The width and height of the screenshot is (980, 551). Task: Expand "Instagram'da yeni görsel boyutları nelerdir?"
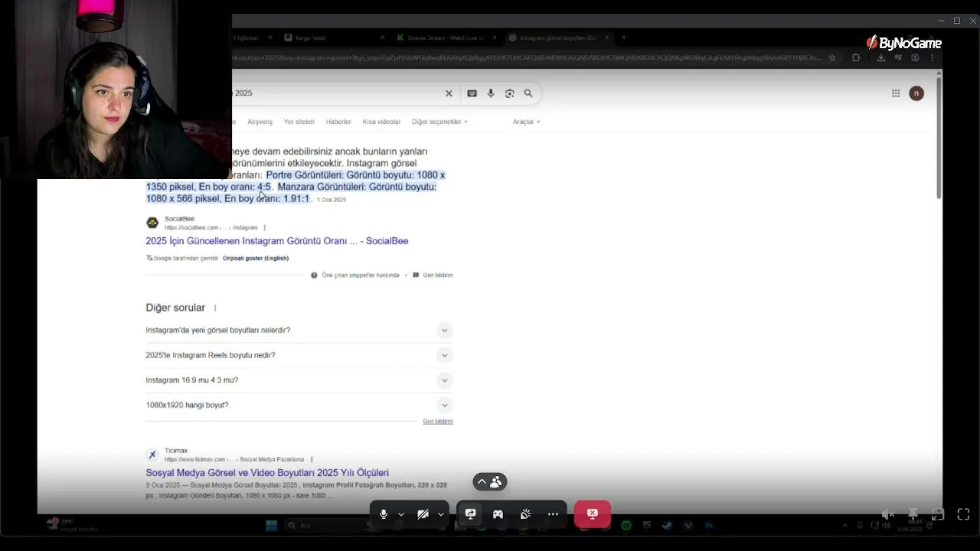[x=299, y=330]
